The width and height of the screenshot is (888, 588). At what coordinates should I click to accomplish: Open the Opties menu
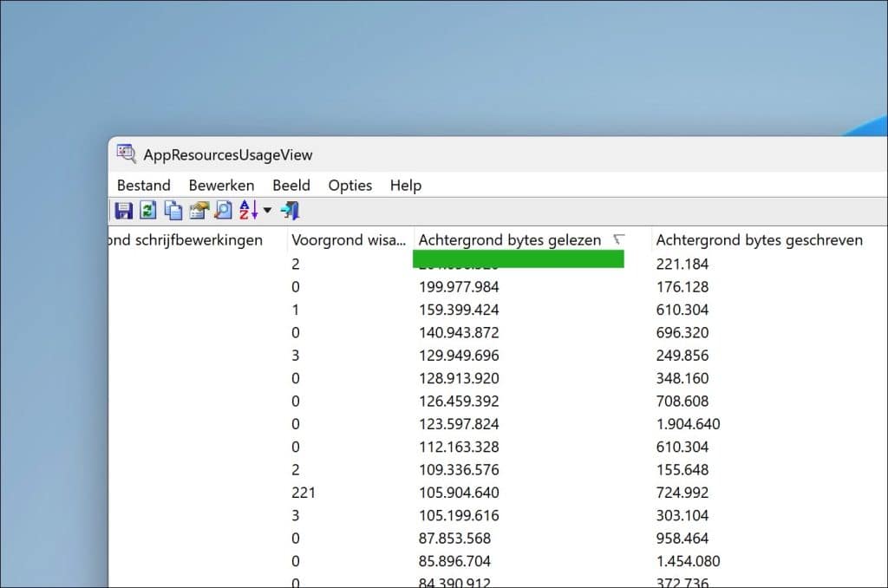[350, 186]
